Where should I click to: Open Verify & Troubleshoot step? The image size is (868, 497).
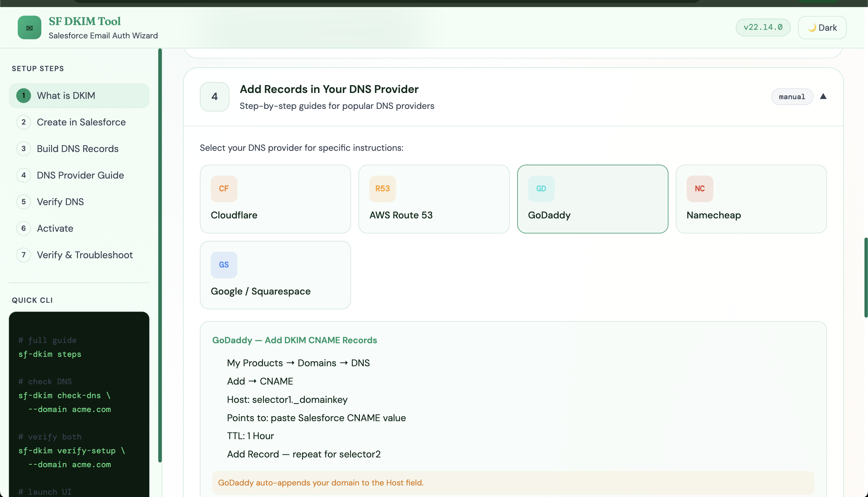pos(85,255)
